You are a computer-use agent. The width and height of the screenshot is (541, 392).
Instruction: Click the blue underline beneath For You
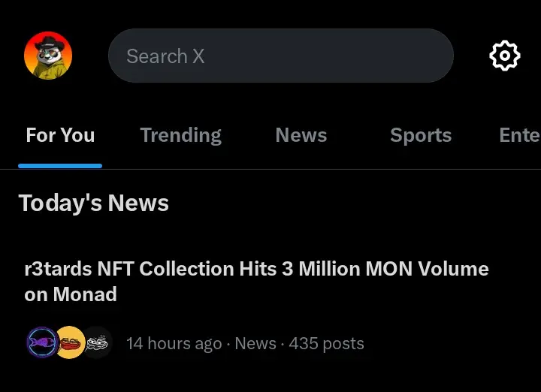60,166
